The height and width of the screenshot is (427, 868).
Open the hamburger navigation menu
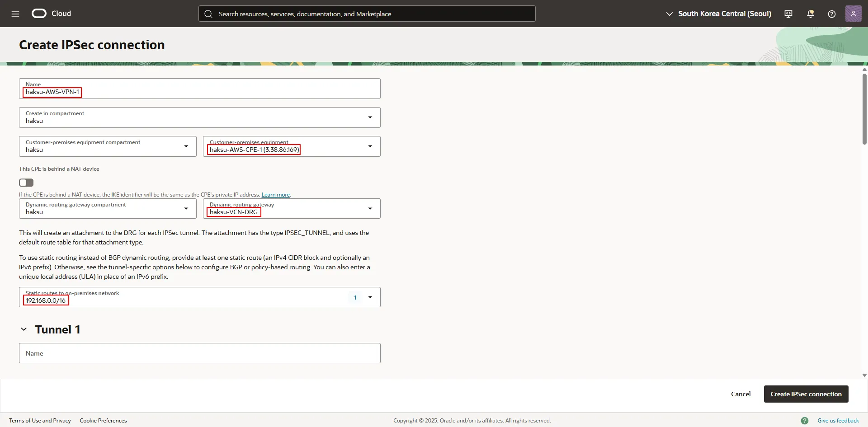point(15,14)
